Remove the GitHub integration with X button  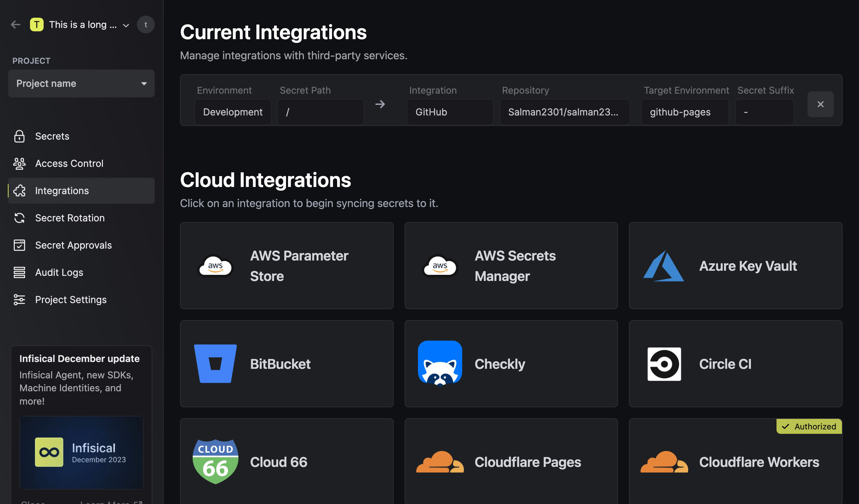click(820, 104)
